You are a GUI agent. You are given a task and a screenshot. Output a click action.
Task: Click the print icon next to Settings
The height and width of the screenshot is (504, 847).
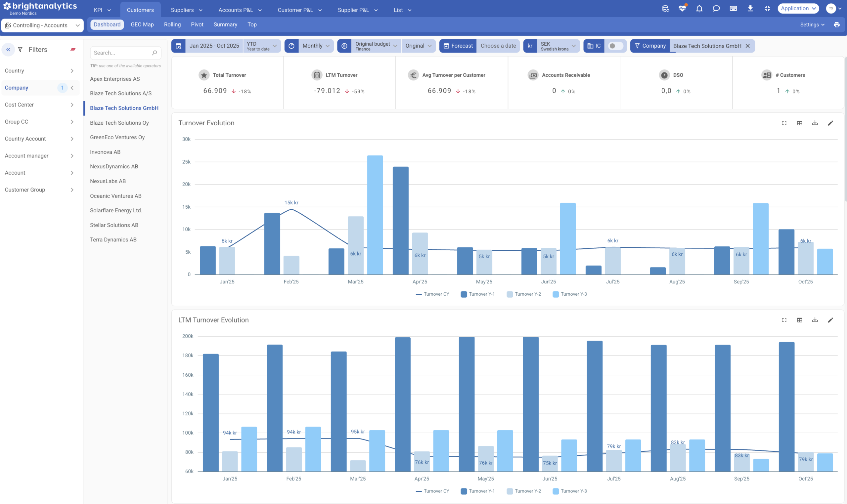836,25
